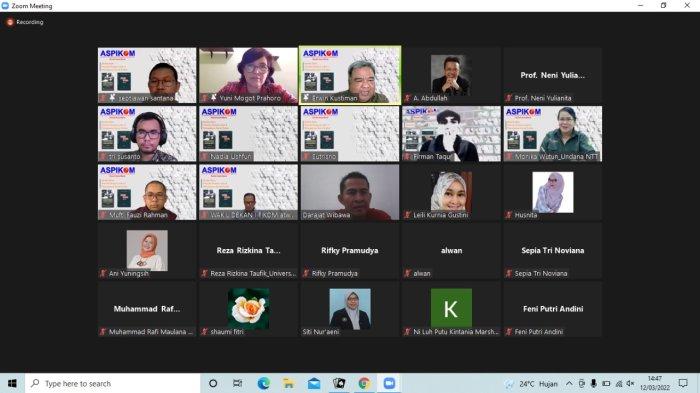Toggle the speaker volume tray icon
Image resolution: width=700 pixels, height=393 pixels.
pos(630,383)
